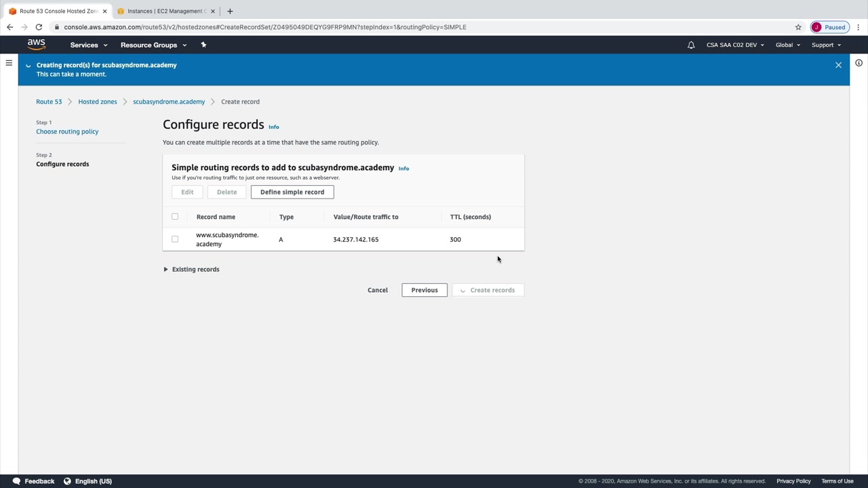Click the browser back arrow

click(x=9, y=27)
